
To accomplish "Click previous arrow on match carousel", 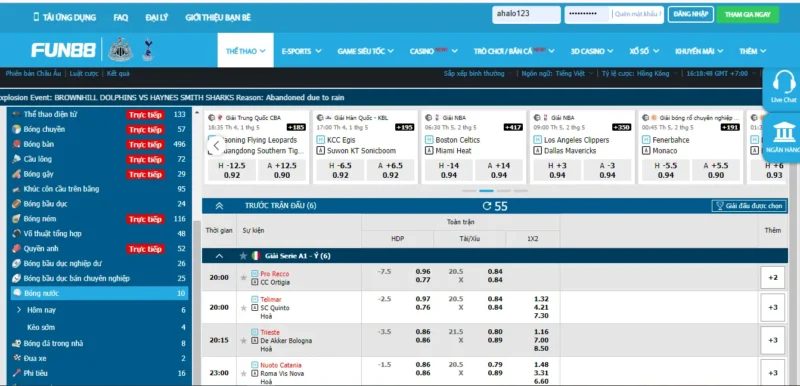I will (216, 145).
